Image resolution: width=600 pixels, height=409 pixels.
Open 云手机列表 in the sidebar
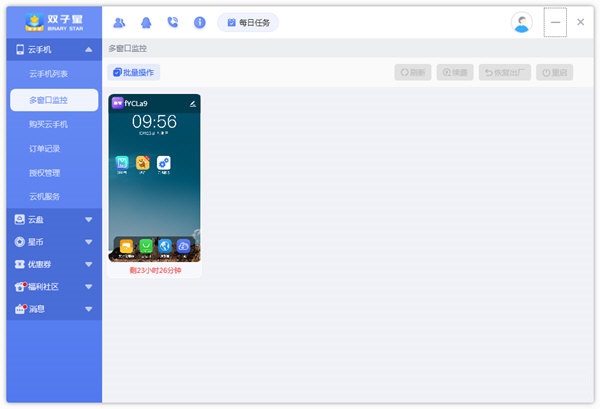[49, 75]
